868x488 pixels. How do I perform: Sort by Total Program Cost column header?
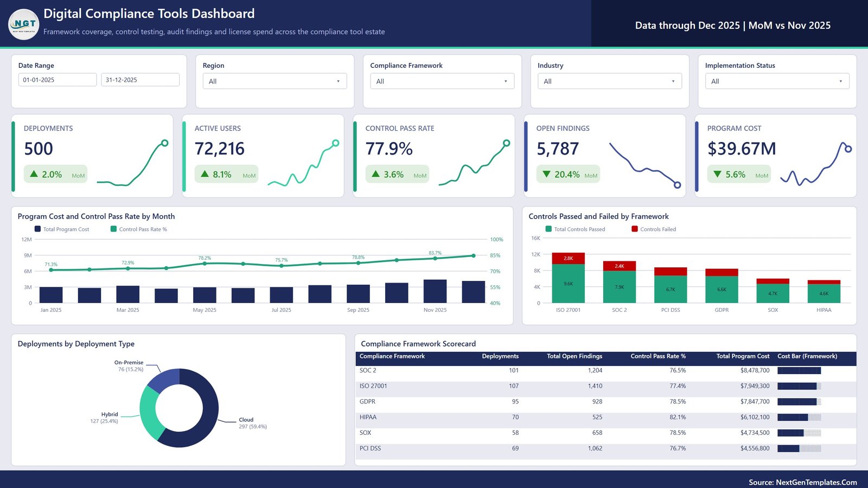click(x=743, y=356)
